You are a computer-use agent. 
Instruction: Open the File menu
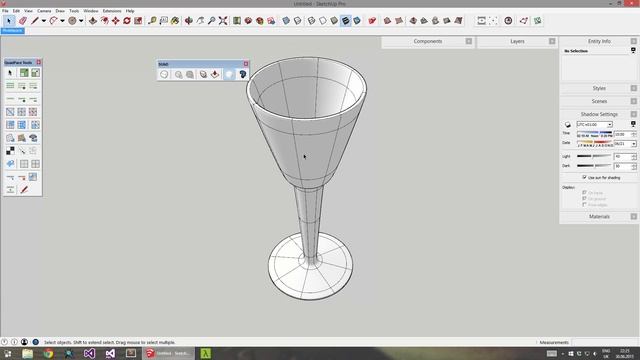click(x=5, y=11)
